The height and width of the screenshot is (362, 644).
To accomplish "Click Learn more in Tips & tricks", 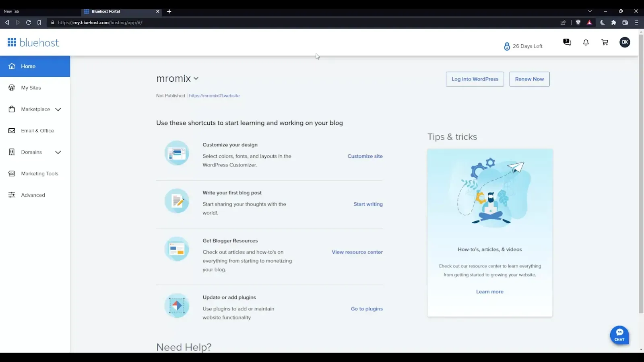I will pos(490,292).
